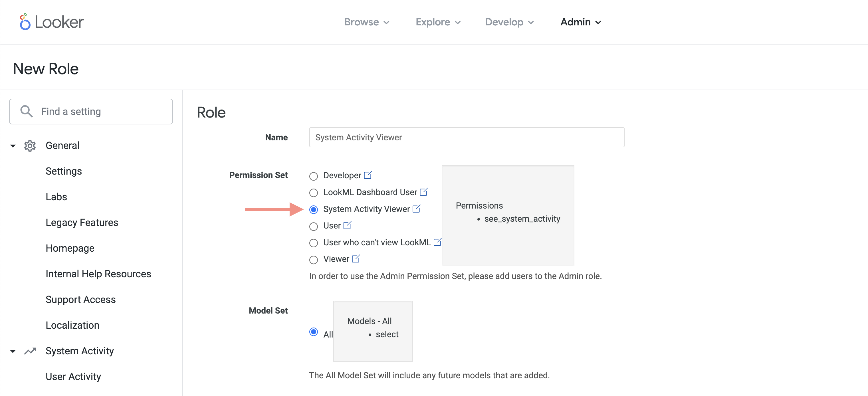Open Internal Help Resources

point(98,274)
